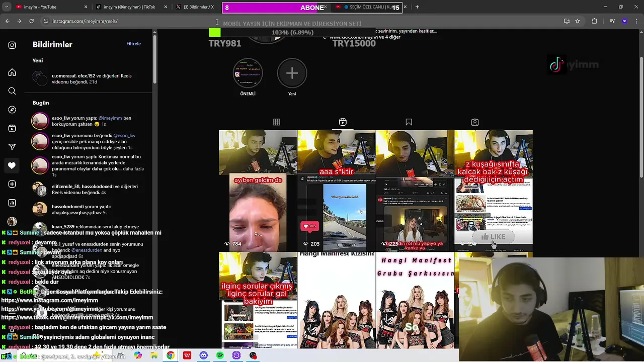Open Chrome from the taskbar
The height and width of the screenshot is (362, 644).
171,355
